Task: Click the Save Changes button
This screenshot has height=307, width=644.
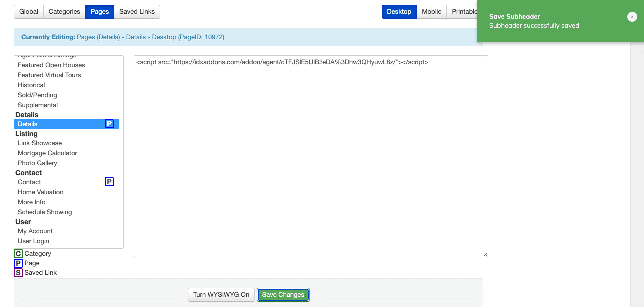Action: click(x=283, y=294)
